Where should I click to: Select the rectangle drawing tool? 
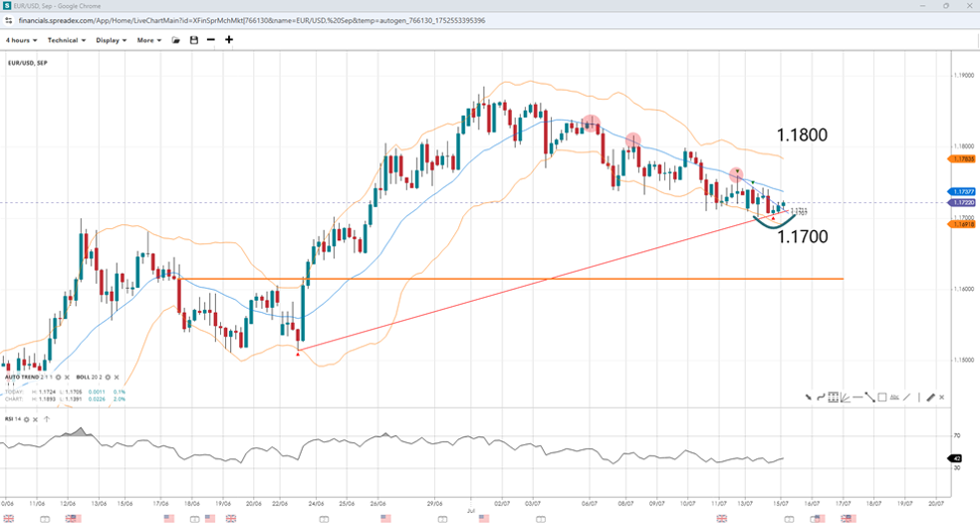point(882,397)
